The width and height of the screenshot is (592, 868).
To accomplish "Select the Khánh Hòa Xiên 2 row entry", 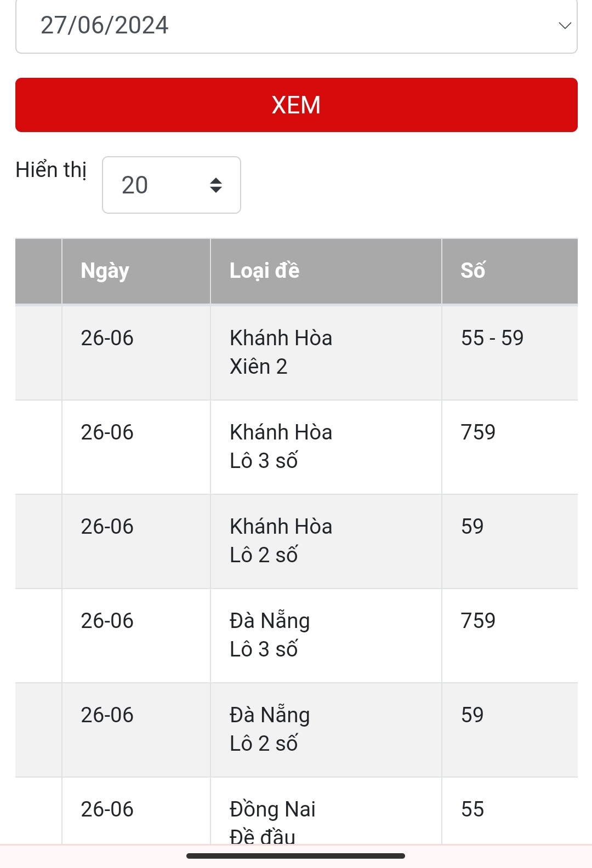I will click(x=281, y=352).
